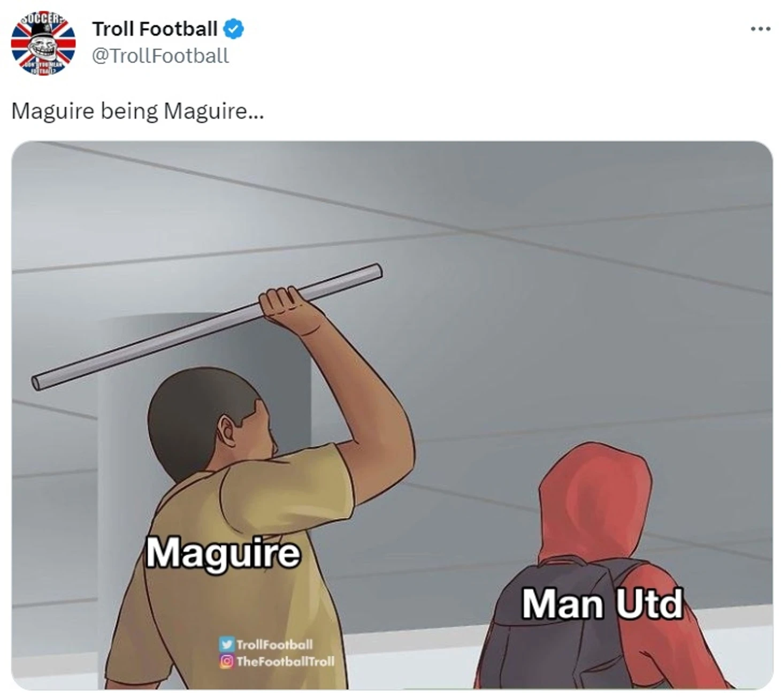Click the Twitter bird icon in watermark
Viewport: 781px width, 700px height.
coord(227,644)
